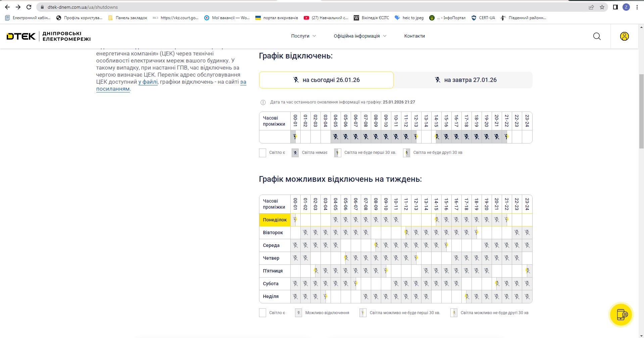
Task: Click the yellow chat widget button
Action: [x=621, y=315]
